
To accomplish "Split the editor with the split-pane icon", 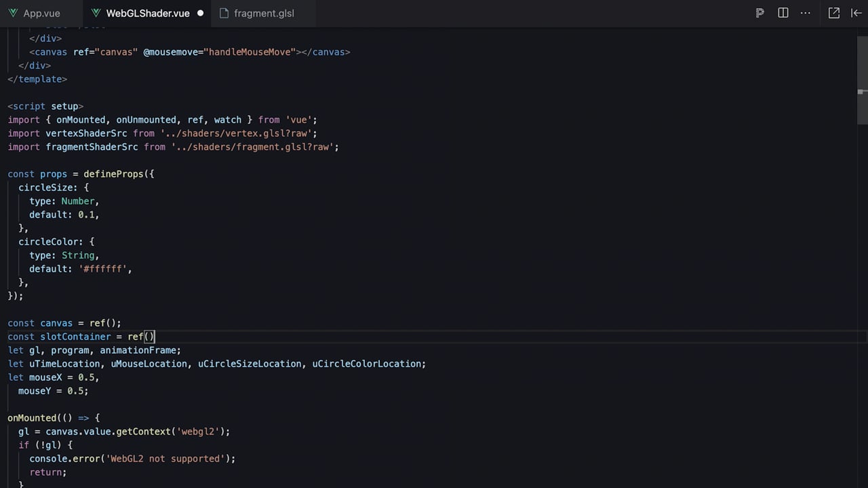I will (x=783, y=13).
